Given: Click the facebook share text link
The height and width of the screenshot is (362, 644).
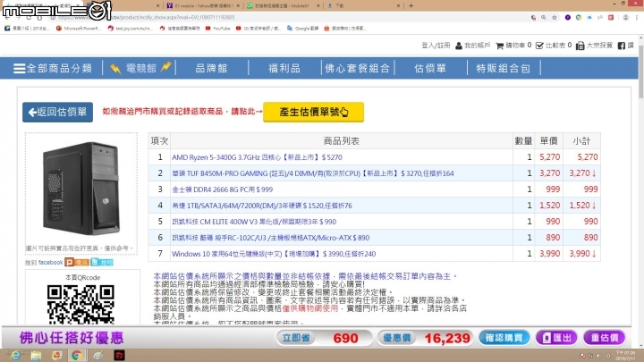Looking at the screenshot, I should click(50, 262).
